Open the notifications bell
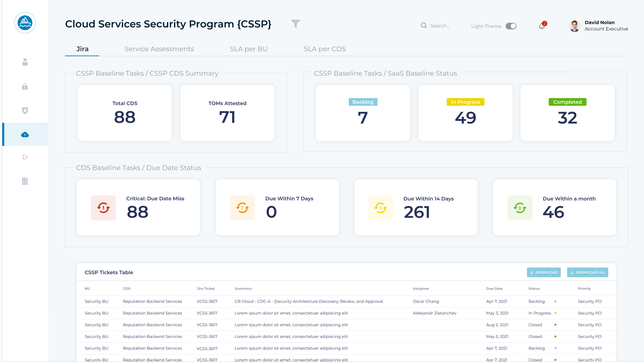This screenshot has height=362, width=644. (542, 26)
